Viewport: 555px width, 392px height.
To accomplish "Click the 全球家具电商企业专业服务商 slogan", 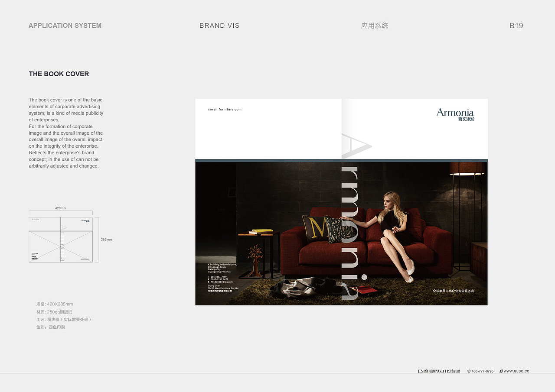I will pos(453,291).
